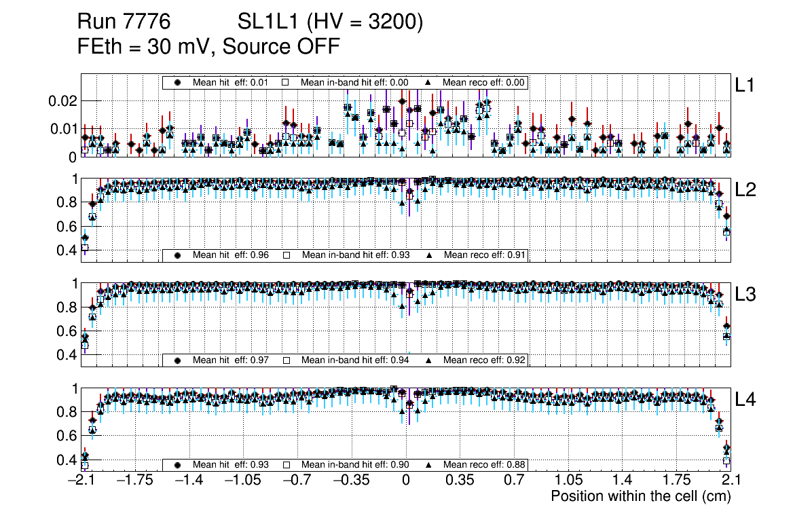Click the 0.02 y-axis tick label
Image resolution: width=812 pixels, height=524 pixels.
pyautogui.click(x=64, y=100)
